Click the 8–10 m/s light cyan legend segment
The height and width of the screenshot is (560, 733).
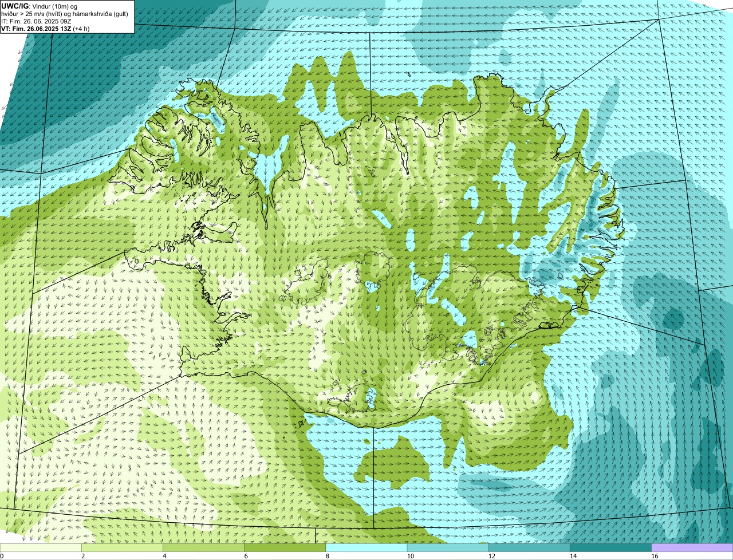point(366,548)
